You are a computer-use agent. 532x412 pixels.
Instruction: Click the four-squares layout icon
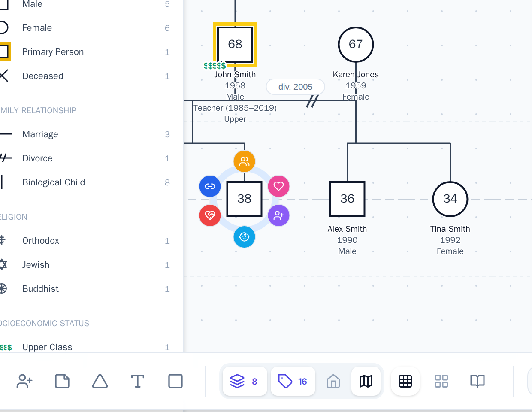pos(441,381)
